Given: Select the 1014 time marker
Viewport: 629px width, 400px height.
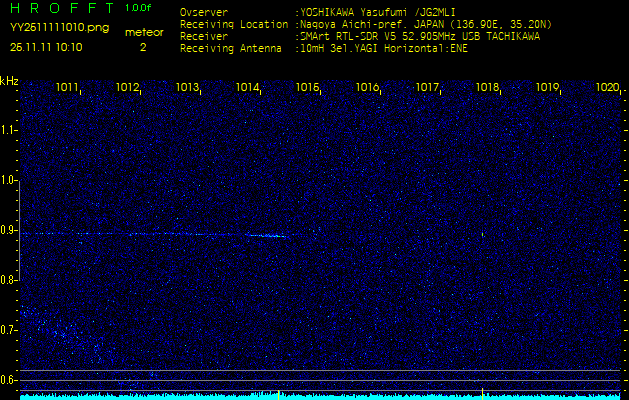Looking at the screenshot, I should pyautogui.click(x=248, y=88).
